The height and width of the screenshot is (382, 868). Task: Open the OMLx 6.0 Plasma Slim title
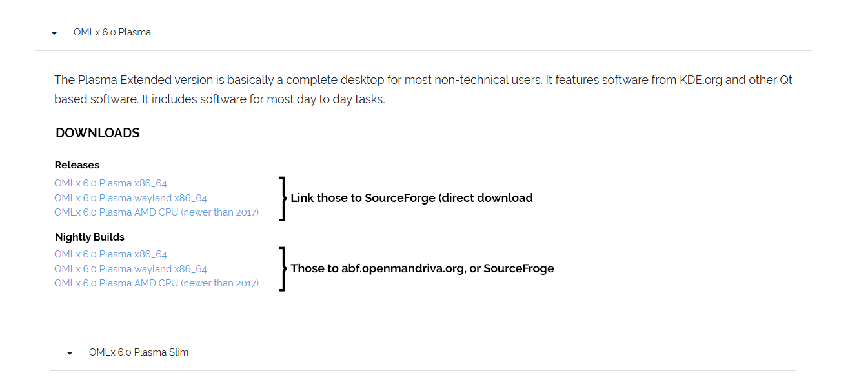tap(139, 352)
